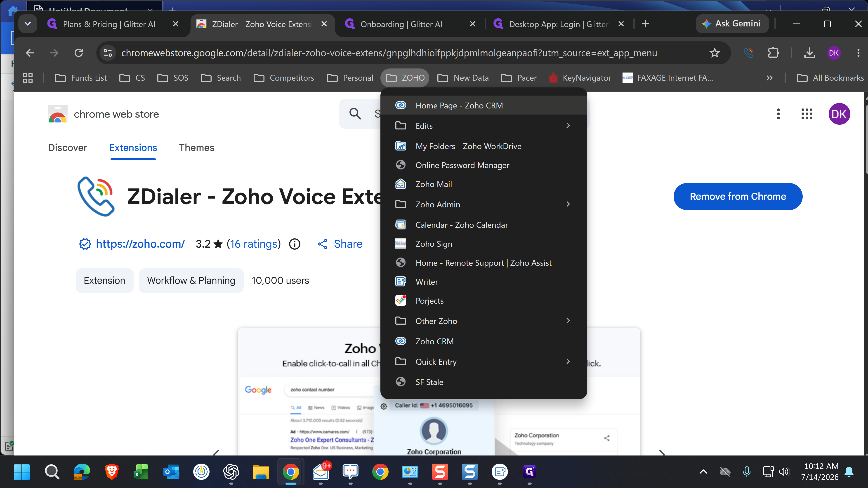This screenshot has width=868, height=488.
Task: Select the Extensions store tab
Action: 133,148
